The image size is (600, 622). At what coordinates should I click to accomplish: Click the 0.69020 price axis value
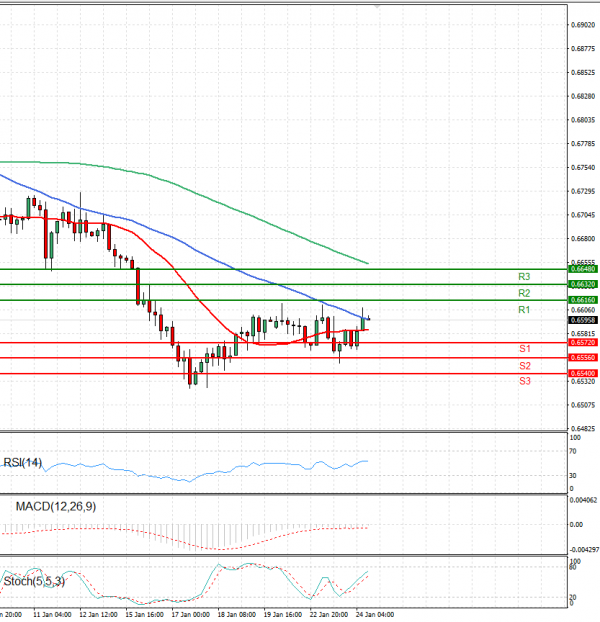point(583,25)
